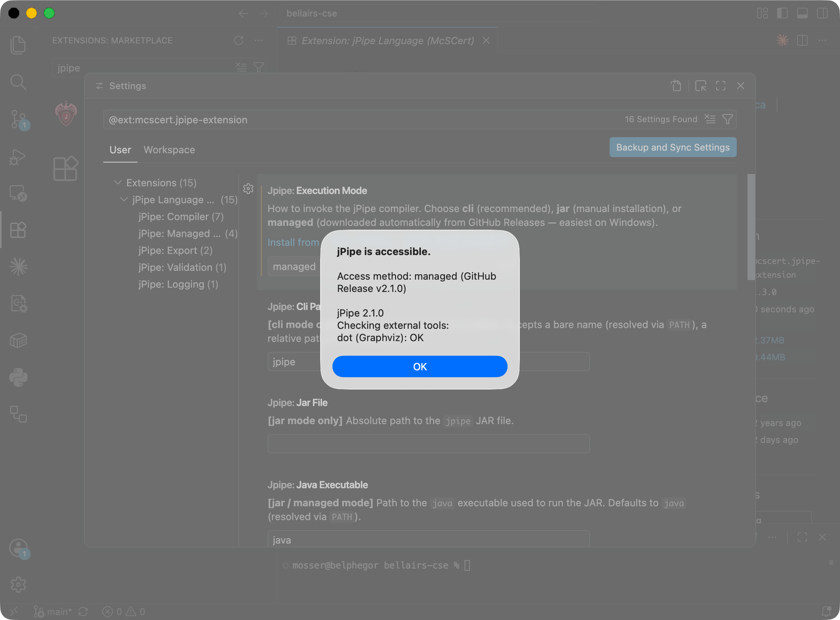Close the Extension: jPipe Language tab
This screenshot has width=840, height=620.
click(x=486, y=40)
